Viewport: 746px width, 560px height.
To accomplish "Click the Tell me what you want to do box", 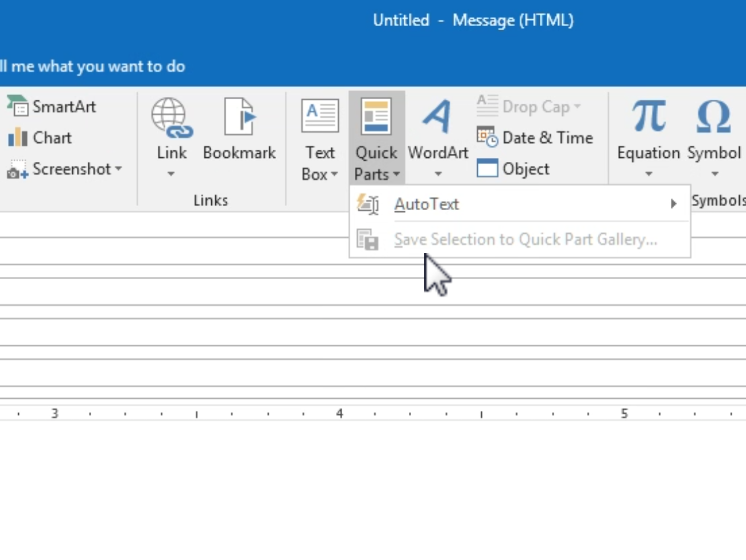I will pos(93,66).
